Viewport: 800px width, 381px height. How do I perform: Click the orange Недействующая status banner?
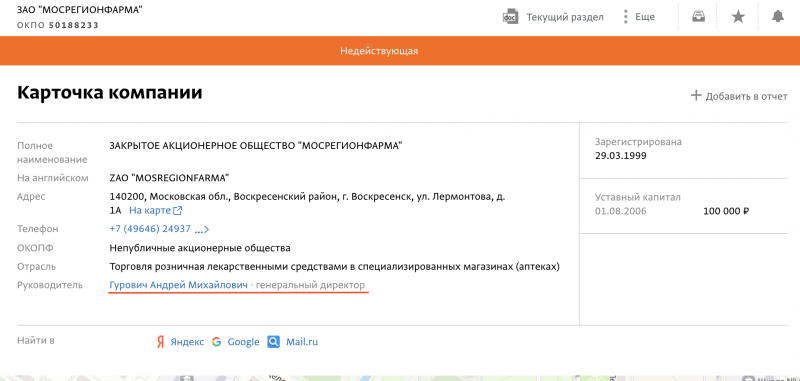click(400, 50)
